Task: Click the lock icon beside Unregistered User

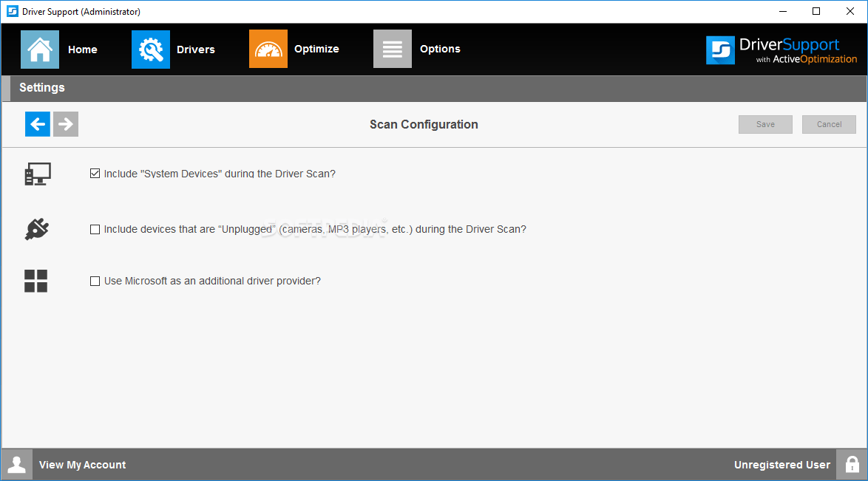Action: click(x=852, y=465)
